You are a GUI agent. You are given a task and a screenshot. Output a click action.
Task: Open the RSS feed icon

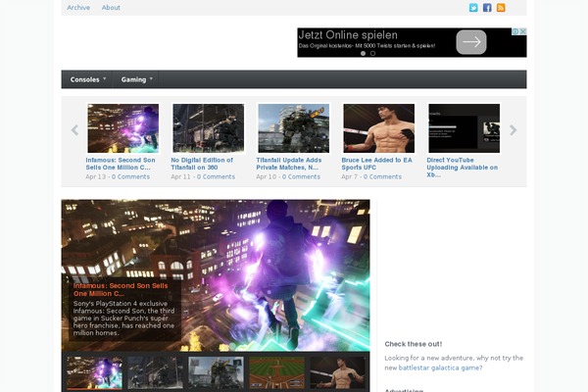click(x=501, y=8)
